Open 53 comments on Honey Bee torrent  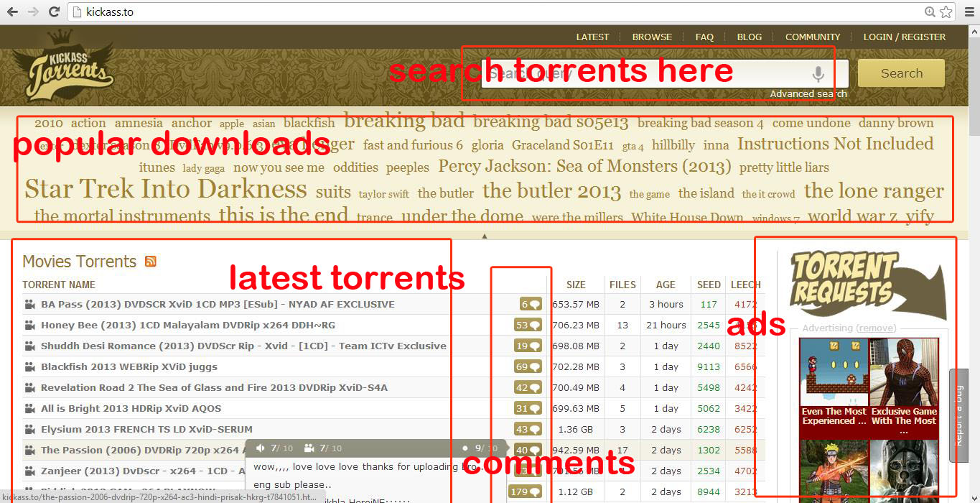tap(528, 325)
